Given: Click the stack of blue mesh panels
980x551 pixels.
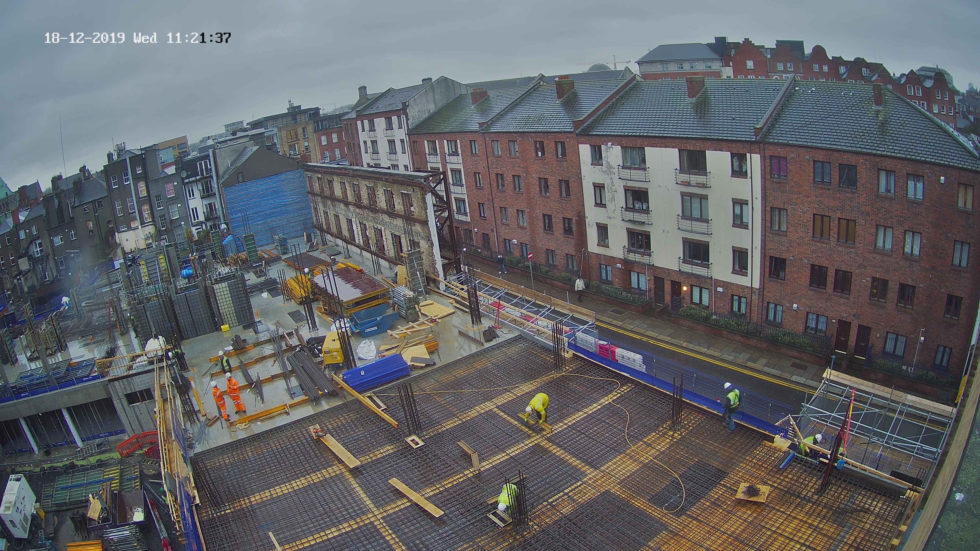Looking at the screenshot, I should 376,374.
